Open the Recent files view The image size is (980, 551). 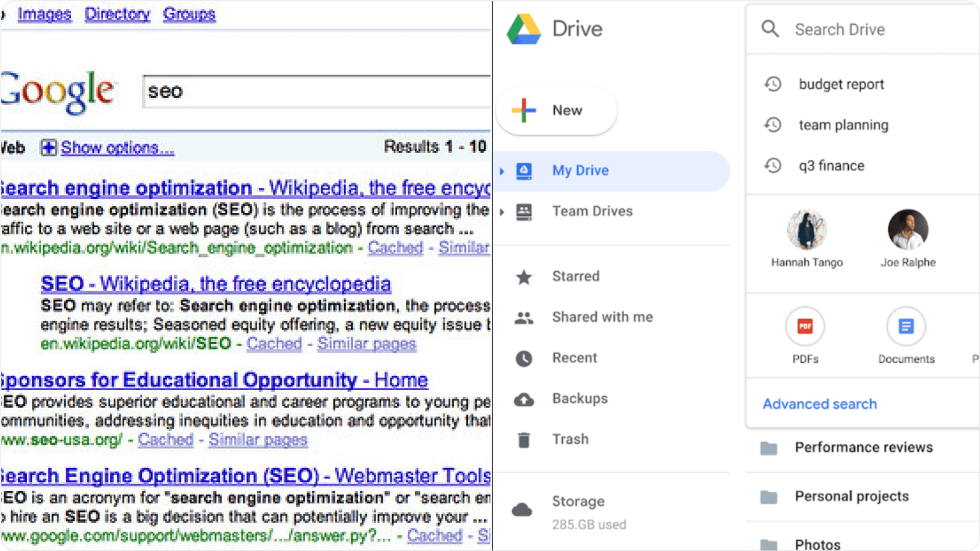[x=574, y=358]
